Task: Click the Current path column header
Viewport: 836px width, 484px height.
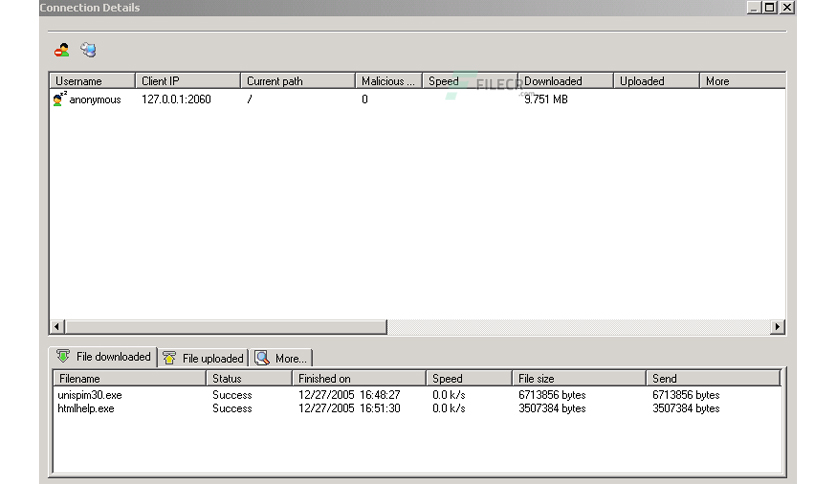Action: pyautogui.click(x=298, y=81)
